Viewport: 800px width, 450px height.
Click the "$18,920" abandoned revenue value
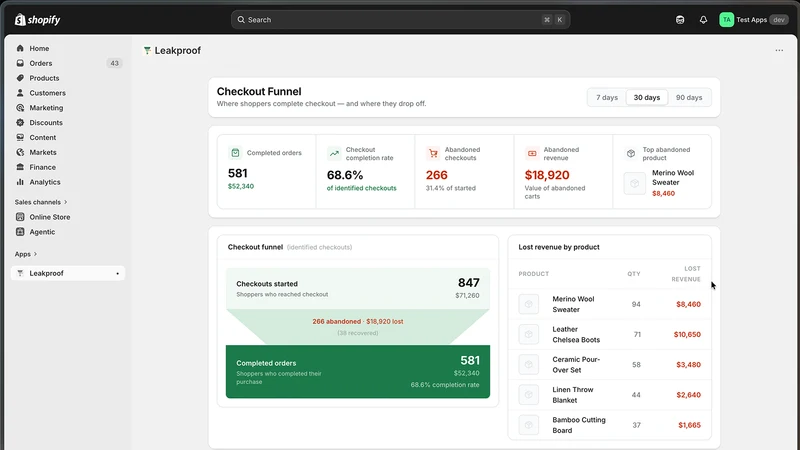547,175
